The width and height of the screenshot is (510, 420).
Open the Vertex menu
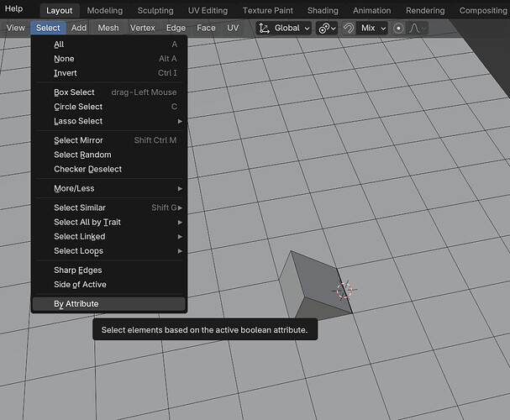click(x=143, y=28)
